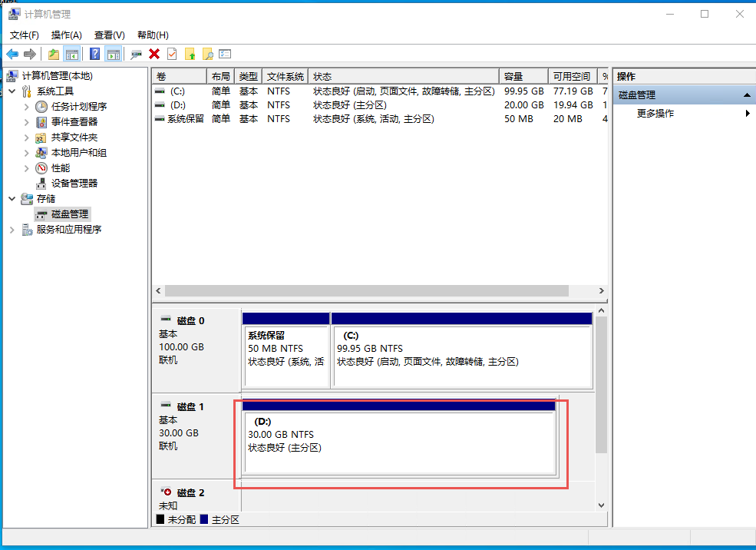Select 设备管理器 in the console tree
The image size is (756, 550).
[x=74, y=184]
